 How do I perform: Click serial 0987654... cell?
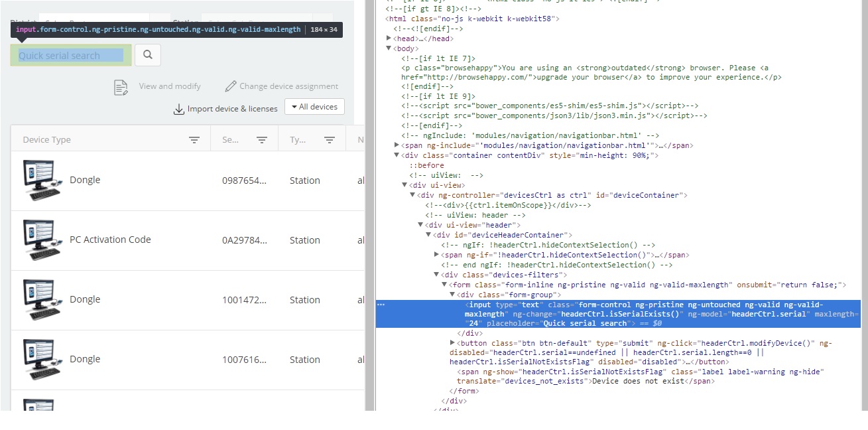245,180
